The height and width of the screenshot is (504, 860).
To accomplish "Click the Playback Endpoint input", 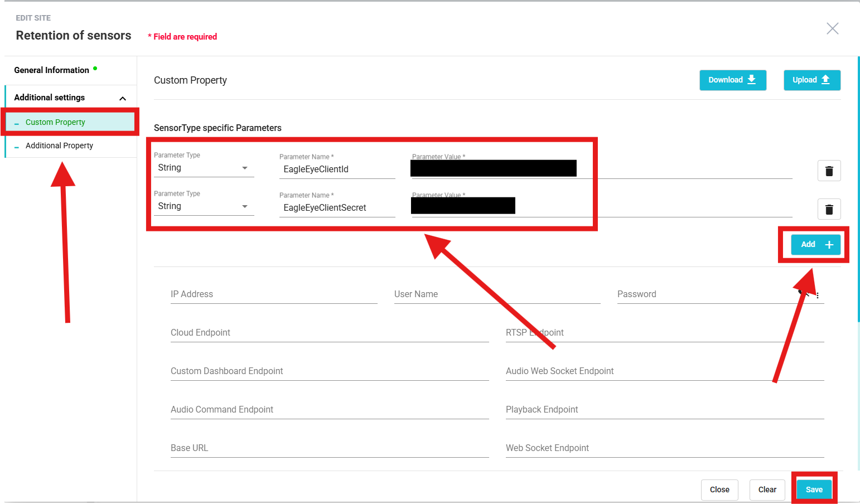I will (x=664, y=410).
